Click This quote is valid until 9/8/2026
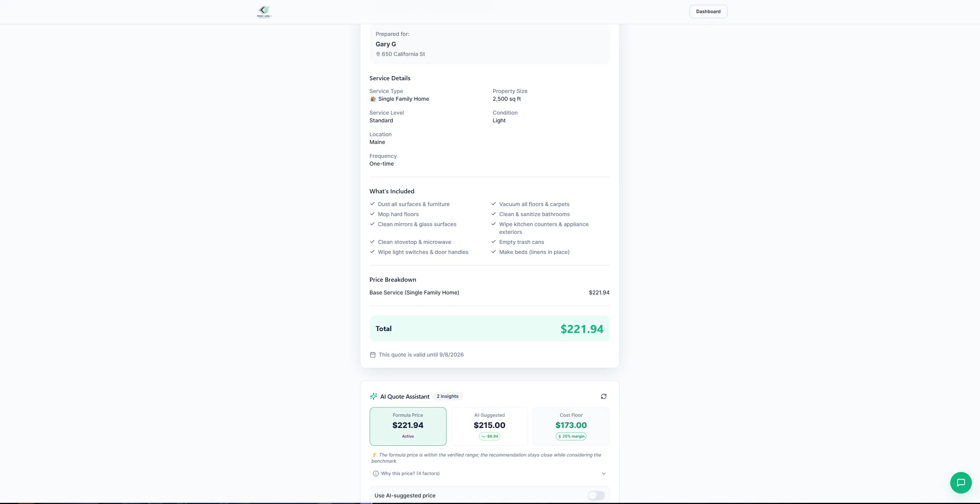The height and width of the screenshot is (504, 980). (x=421, y=355)
